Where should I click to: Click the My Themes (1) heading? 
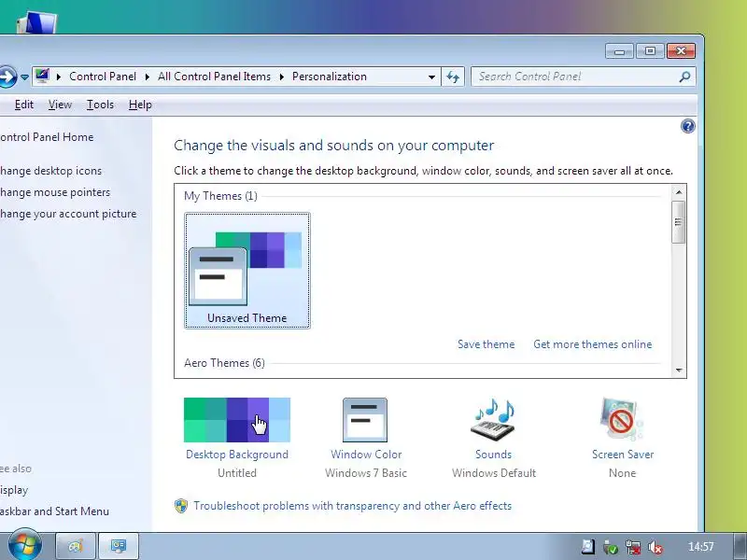tap(220, 196)
